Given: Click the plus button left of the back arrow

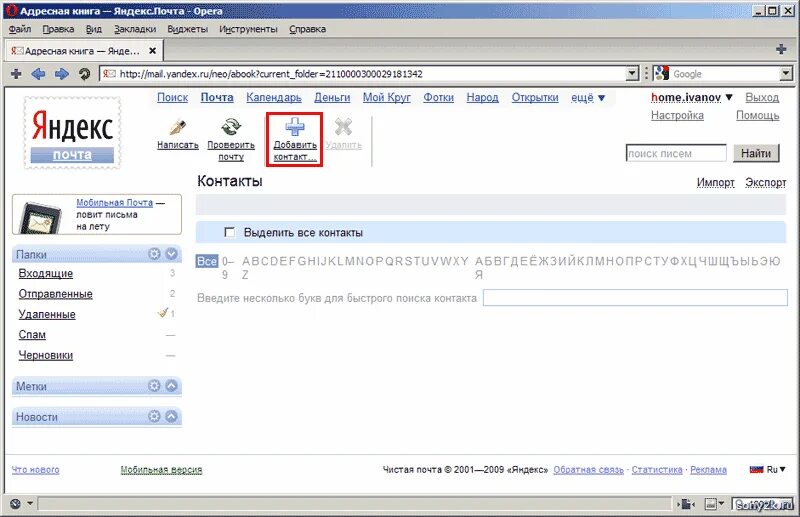Looking at the screenshot, I should pyautogui.click(x=16, y=74).
